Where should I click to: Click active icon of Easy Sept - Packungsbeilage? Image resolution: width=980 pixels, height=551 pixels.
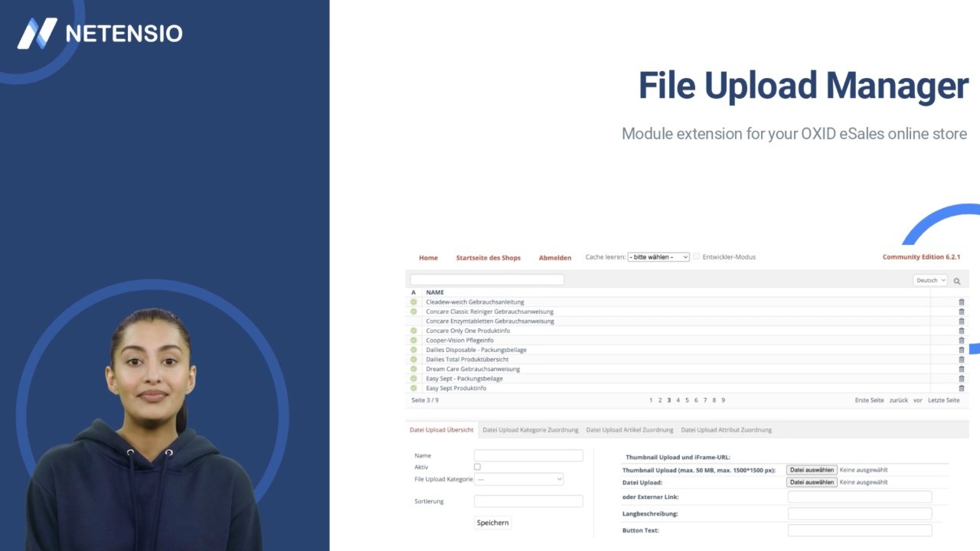click(x=413, y=378)
